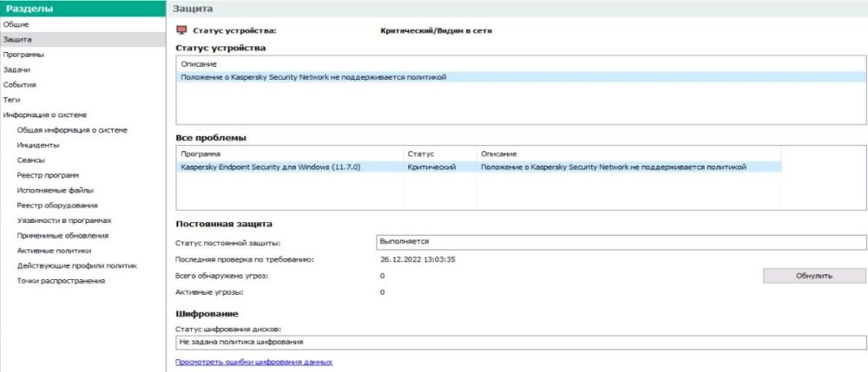Show the Сеансы subsection
868x372 pixels.
click(x=31, y=160)
